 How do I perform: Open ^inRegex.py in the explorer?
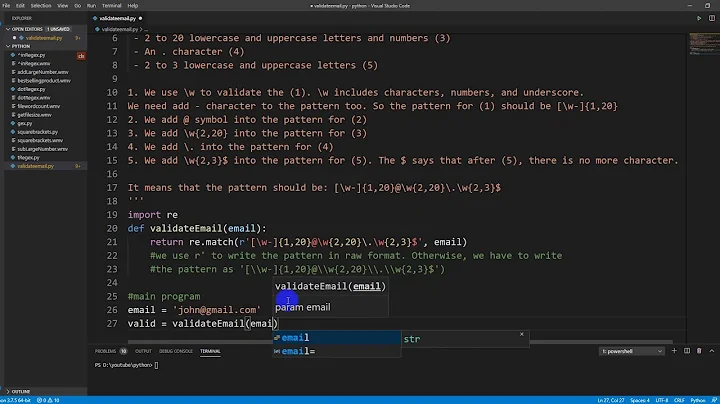[x=31, y=55]
